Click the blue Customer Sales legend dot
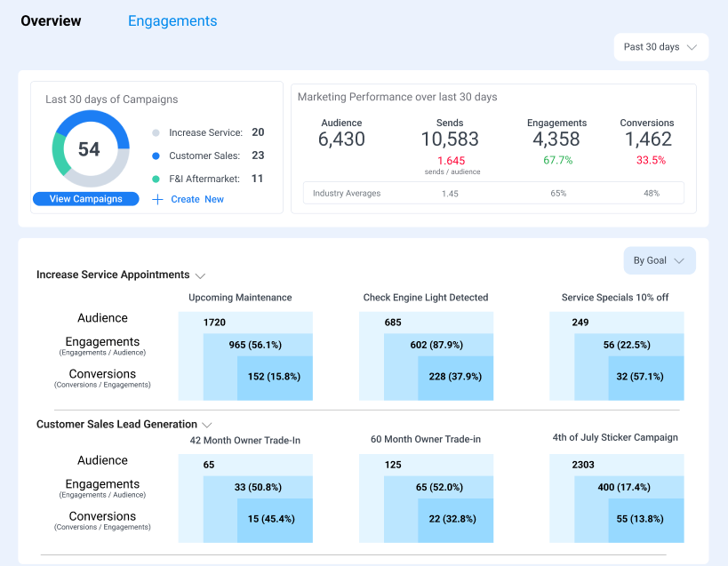The height and width of the screenshot is (566, 728). (156, 155)
